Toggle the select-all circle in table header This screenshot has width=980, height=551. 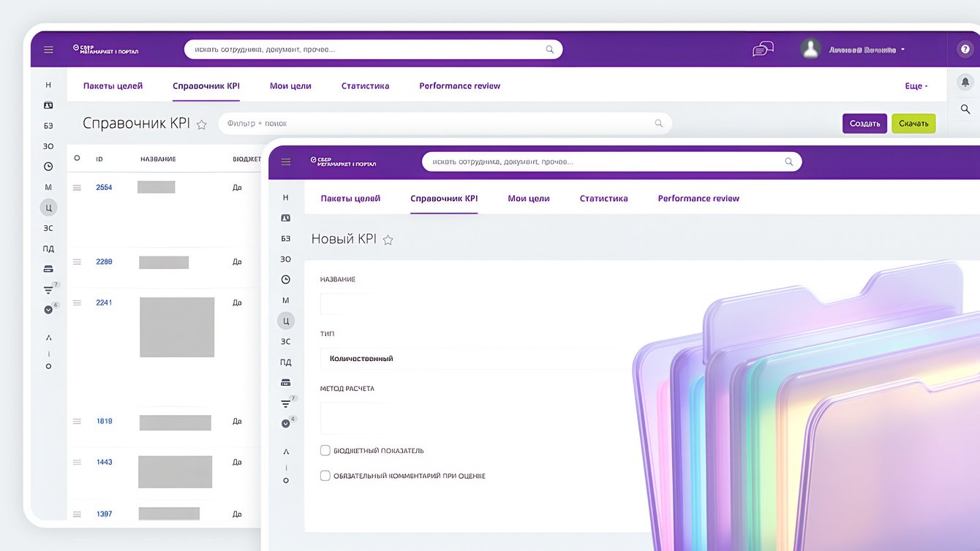tap(77, 158)
